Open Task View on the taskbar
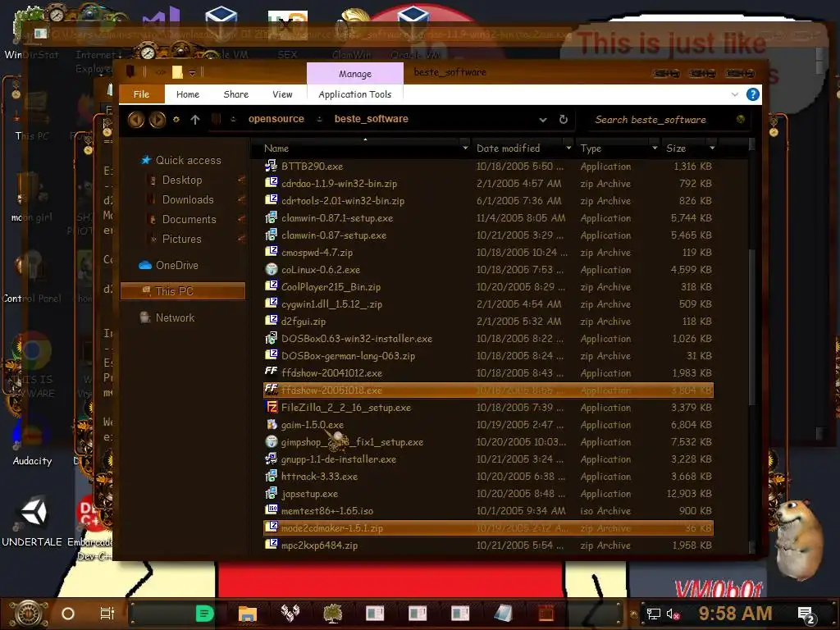Screen dimensions: 840x630 107,613
